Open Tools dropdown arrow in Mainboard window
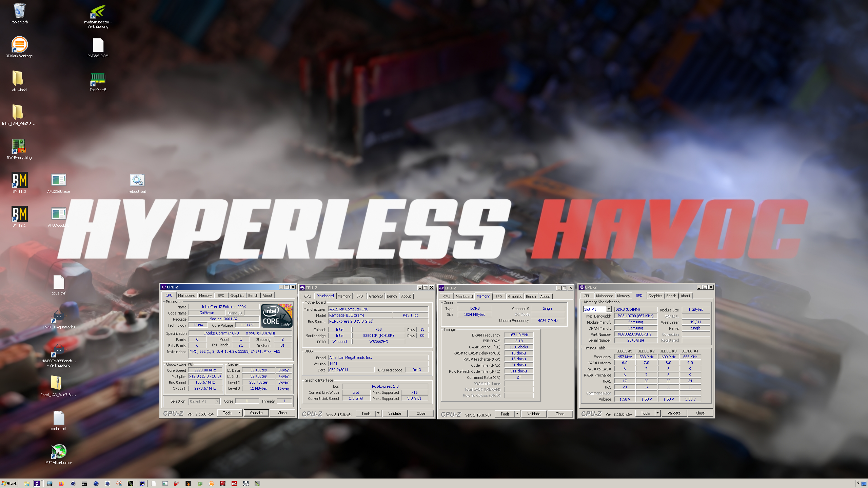 tap(378, 413)
